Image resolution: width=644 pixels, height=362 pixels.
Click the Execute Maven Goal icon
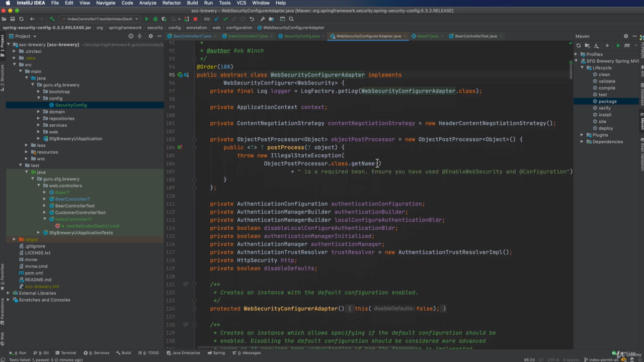(x=626, y=45)
